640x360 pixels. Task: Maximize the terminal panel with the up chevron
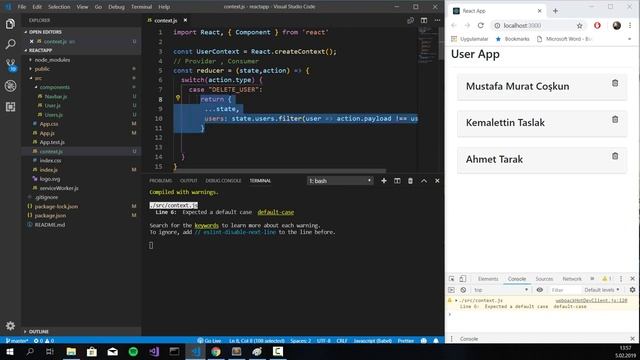point(424,180)
